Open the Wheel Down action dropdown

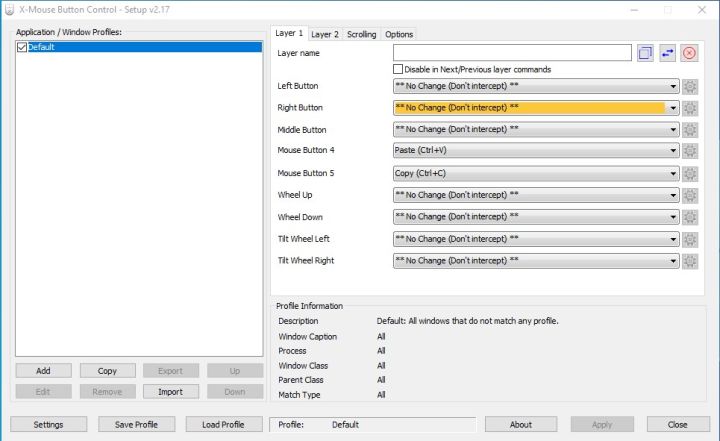673,217
